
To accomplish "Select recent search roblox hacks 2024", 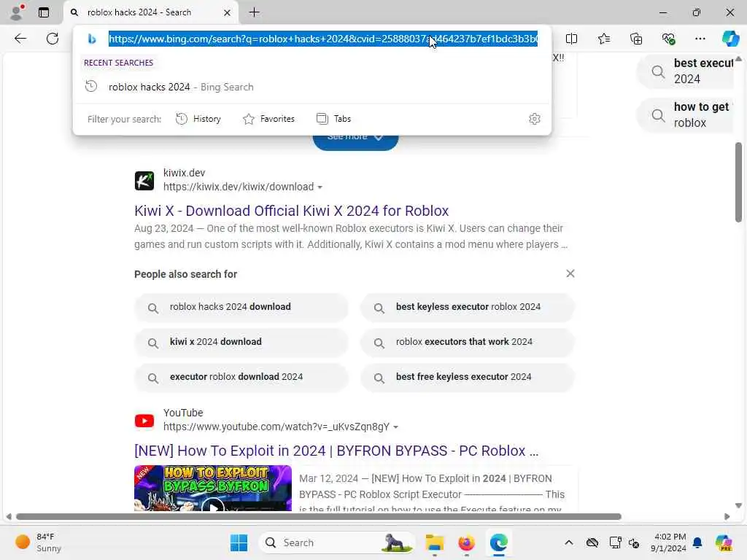I will pos(312,87).
